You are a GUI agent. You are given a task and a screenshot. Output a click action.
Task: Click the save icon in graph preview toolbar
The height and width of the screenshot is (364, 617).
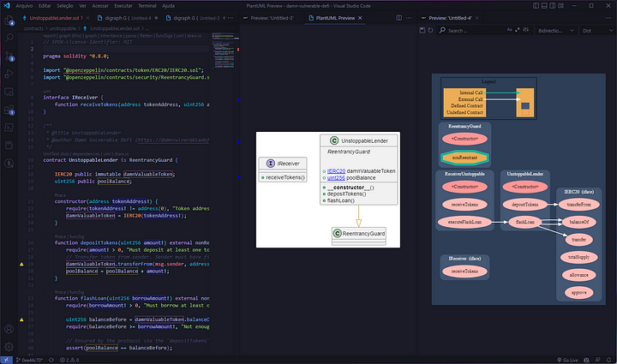[422, 30]
